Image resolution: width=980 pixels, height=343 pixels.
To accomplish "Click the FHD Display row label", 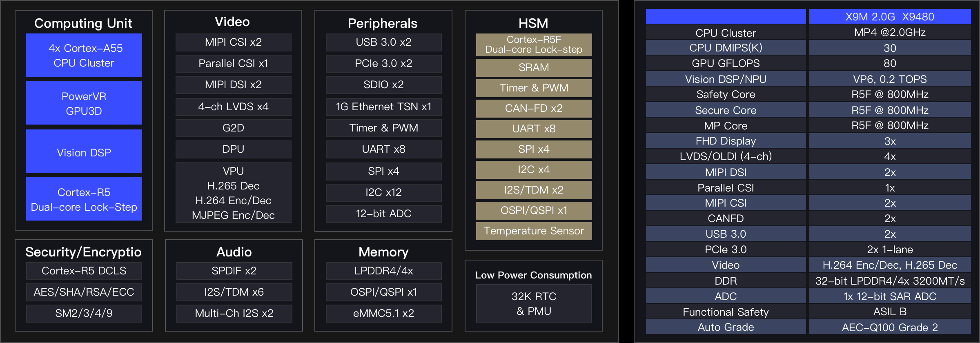I will pyautogui.click(x=726, y=141).
